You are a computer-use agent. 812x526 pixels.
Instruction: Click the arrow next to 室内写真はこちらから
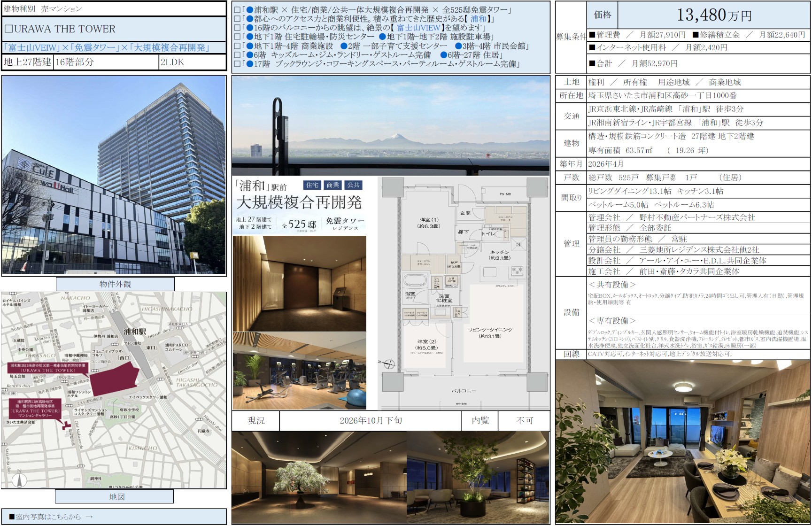89,517
